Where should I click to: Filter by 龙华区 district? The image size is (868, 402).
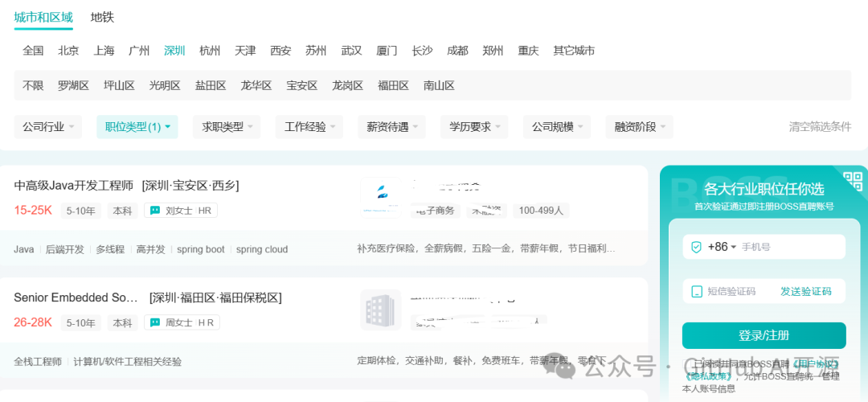(256, 86)
